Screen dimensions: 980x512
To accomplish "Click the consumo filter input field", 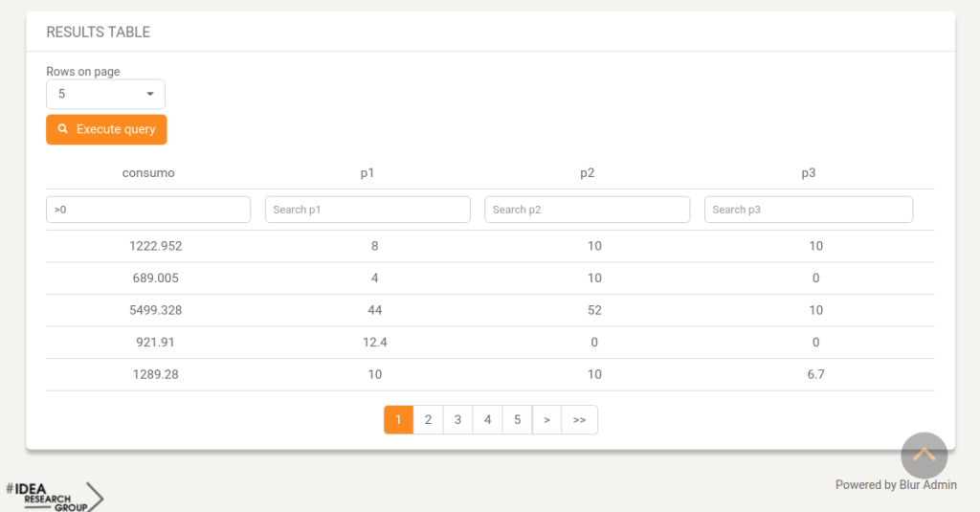I will pos(148,210).
